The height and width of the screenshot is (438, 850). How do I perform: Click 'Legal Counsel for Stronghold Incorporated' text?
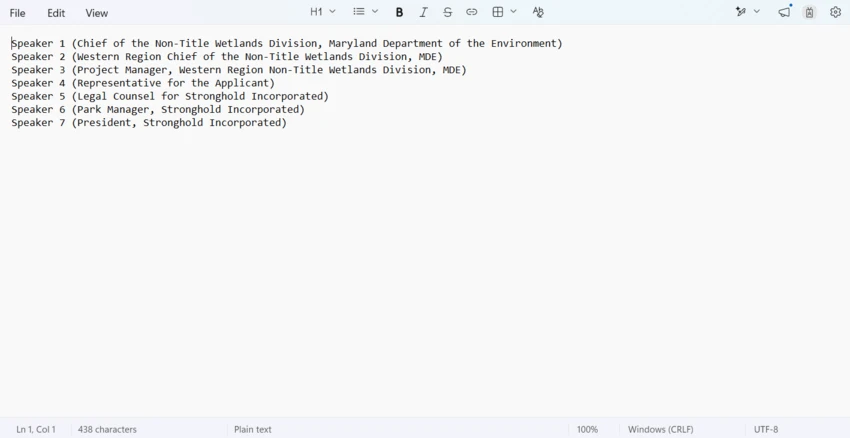(200, 96)
